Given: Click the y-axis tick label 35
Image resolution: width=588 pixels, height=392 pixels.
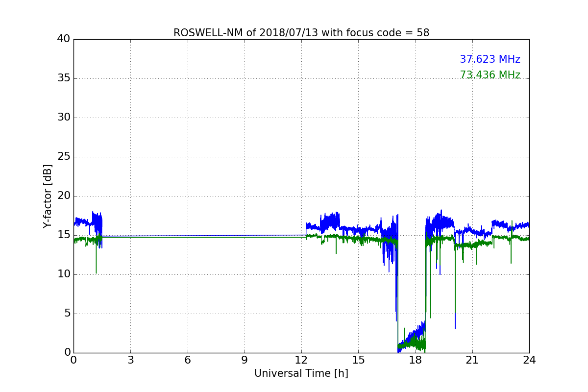Looking at the screenshot, I should click(x=64, y=78).
